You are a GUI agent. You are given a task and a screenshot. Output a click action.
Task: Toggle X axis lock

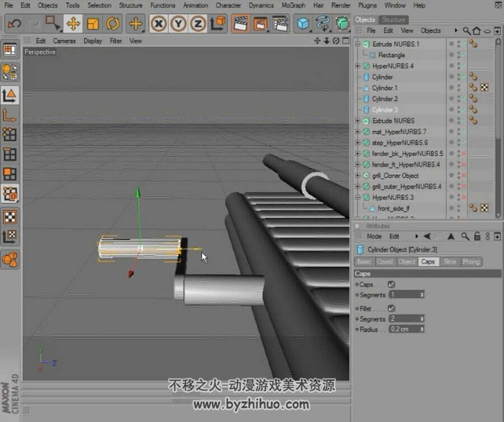point(158,24)
